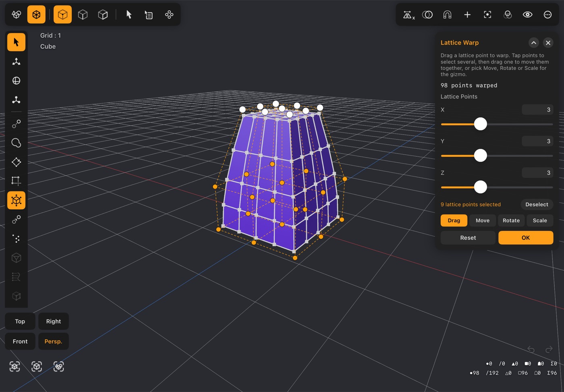Select the three-arrow transform gizmo tool

click(16, 61)
